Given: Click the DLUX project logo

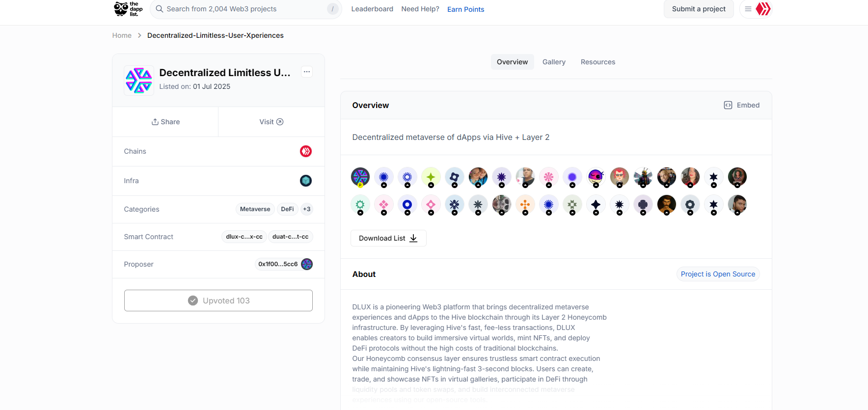Looking at the screenshot, I should point(139,81).
